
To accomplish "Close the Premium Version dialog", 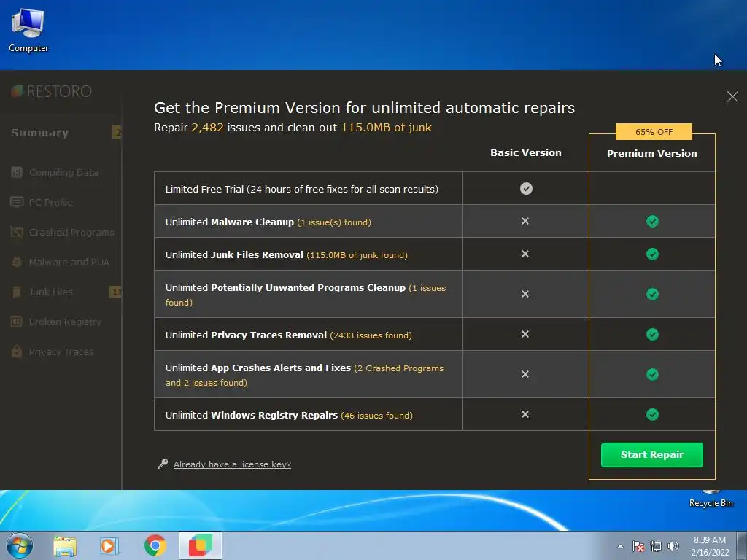I will [x=732, y=97].
